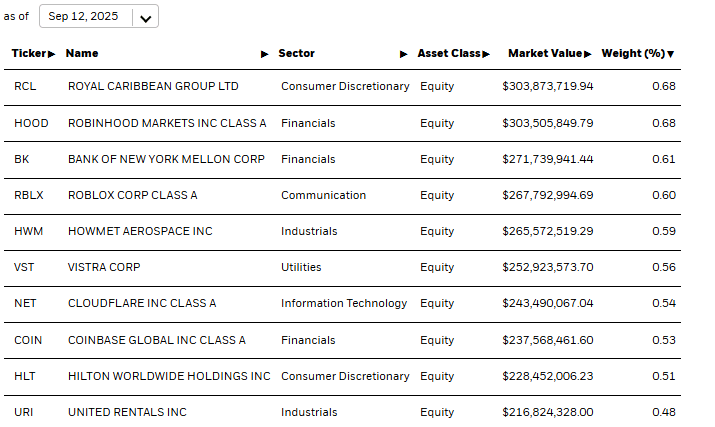Click Robinhood Markets Inc Class A
The width and height of the screenshot is (715, 427).
pos(167,123)
